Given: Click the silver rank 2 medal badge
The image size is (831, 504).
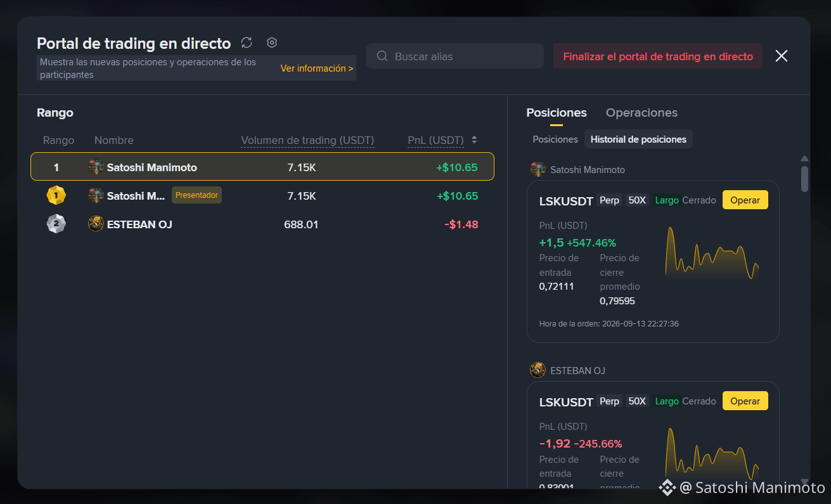Looking at the screenshot, I should click(x=56, y=224).
